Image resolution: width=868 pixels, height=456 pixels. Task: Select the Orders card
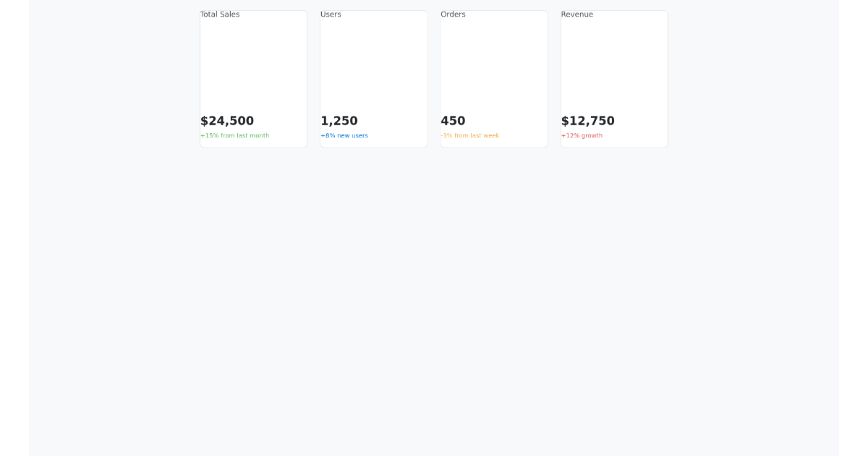coord(494,79)
